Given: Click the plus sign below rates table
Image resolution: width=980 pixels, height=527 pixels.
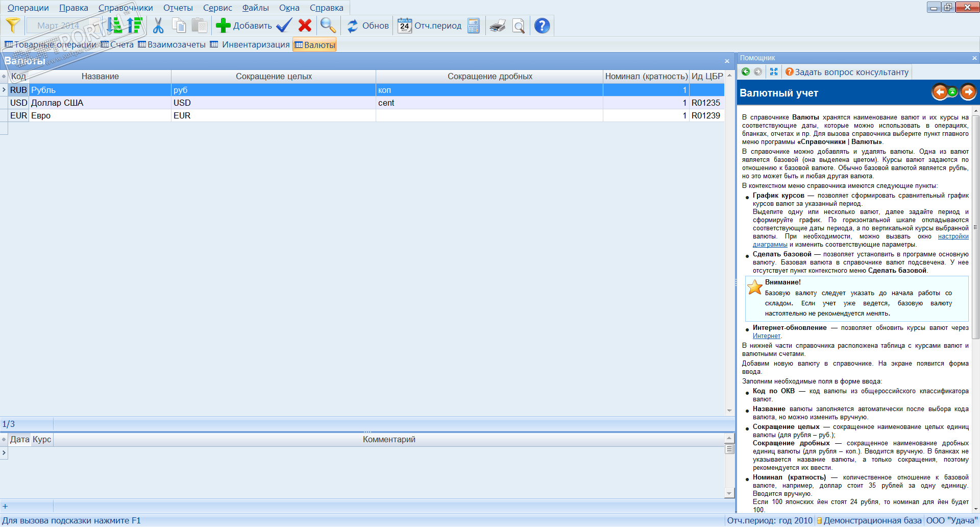Looking at the screenshot, I should (5, 507).
